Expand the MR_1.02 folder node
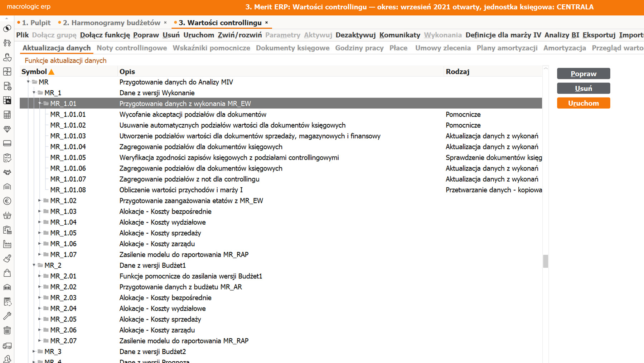The image size is (644, 363). point(40,201)
